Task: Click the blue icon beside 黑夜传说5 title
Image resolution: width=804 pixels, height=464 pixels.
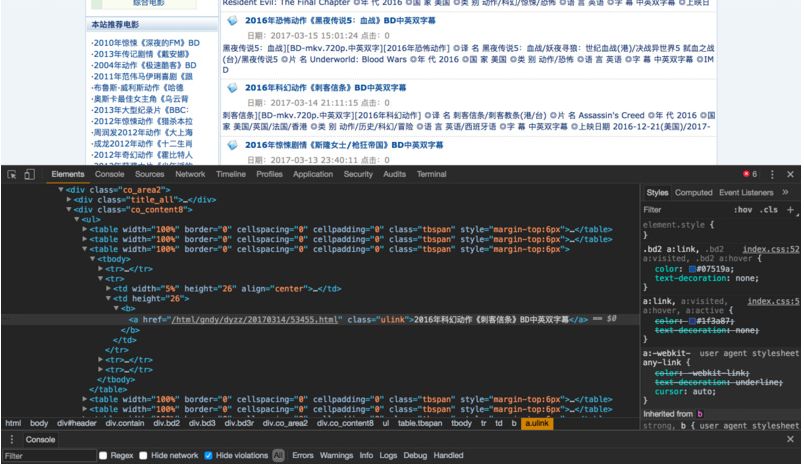Action: pyautogui.click(x=232, y=21)
